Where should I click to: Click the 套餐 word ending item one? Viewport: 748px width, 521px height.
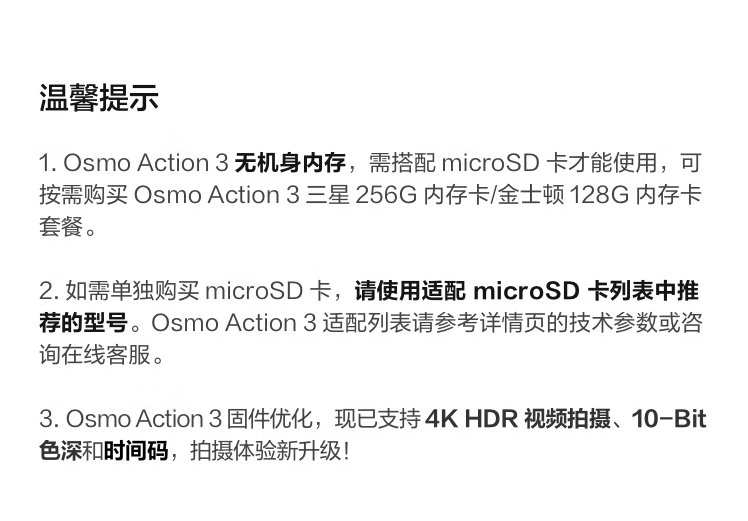point(61,226)
